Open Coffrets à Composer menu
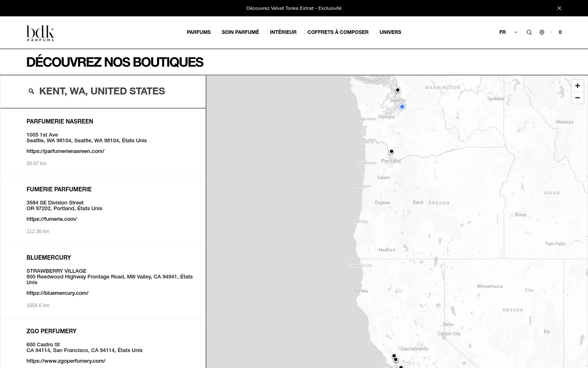Screen dimensions: 588x368 [x=338, y=32]
